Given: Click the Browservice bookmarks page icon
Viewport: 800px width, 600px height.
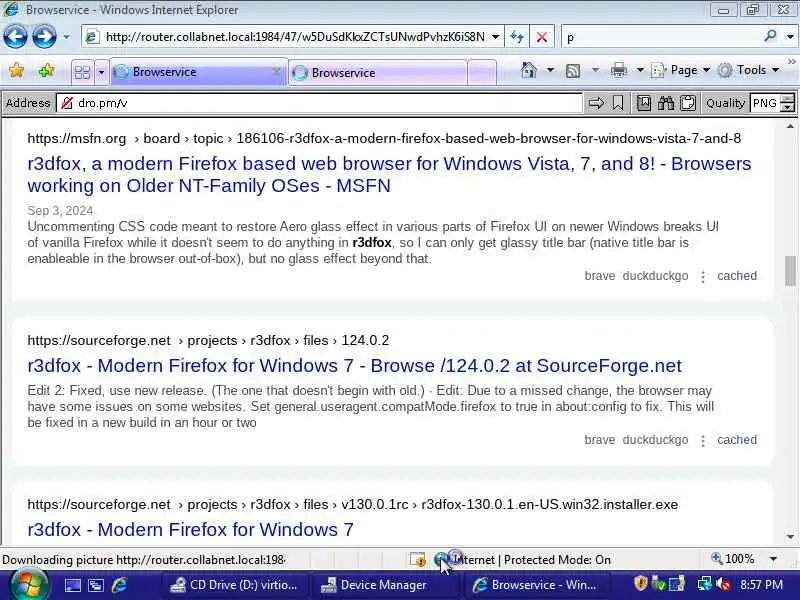Looking at the screenshot, I should pyautogui.click(x=644, y=103).
